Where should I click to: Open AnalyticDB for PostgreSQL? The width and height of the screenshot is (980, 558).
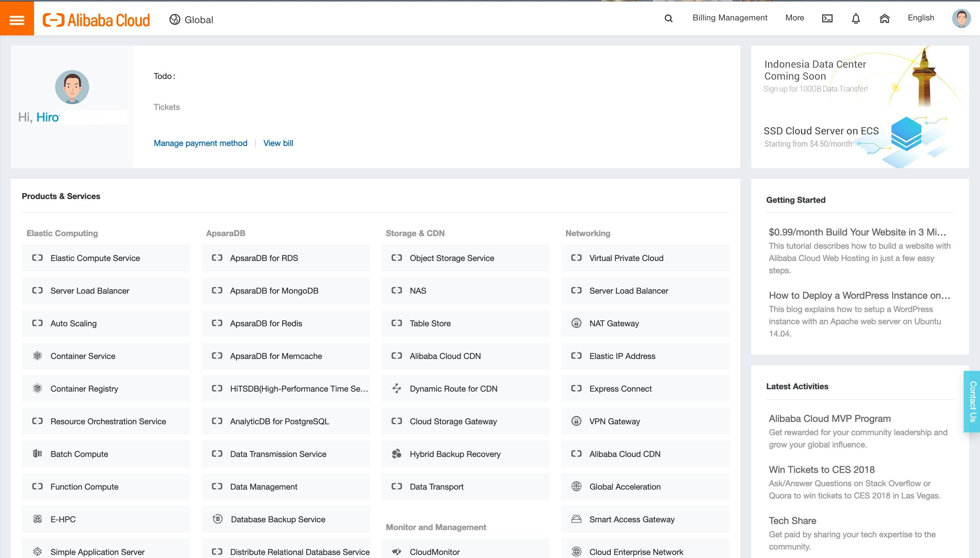[x=285, y=421]
